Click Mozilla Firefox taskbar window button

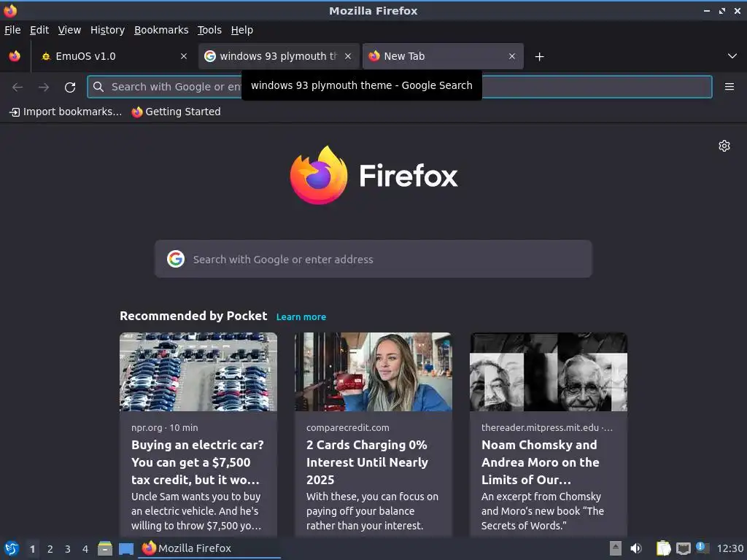(x=209, y=548)
